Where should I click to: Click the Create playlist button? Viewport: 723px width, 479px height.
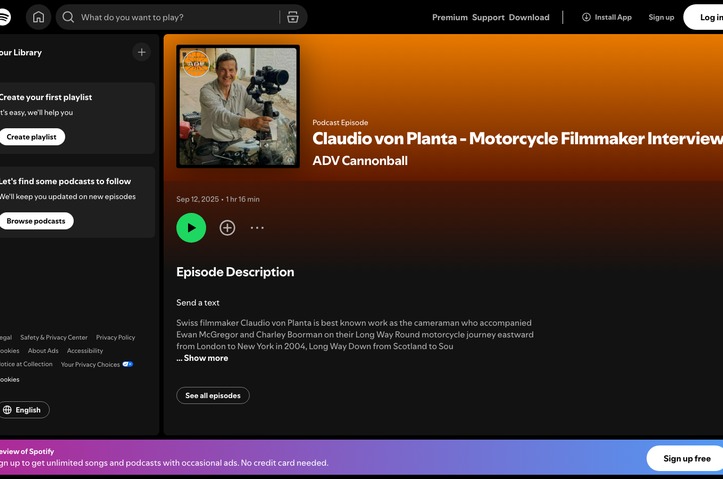click(x=31, y=137)
